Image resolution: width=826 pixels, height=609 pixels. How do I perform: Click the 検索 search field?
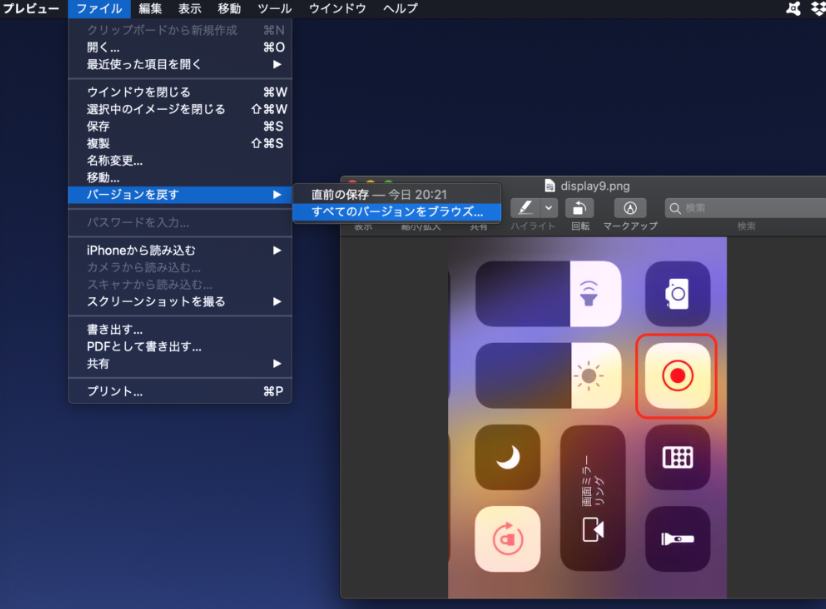click(x=745, y=208)
